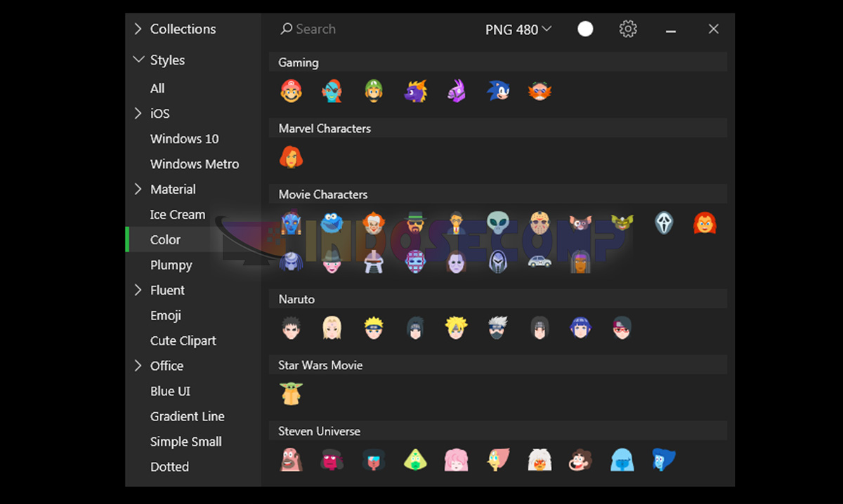
Task: Choose the silver-haired Kakashi icon
Action: 498,328
